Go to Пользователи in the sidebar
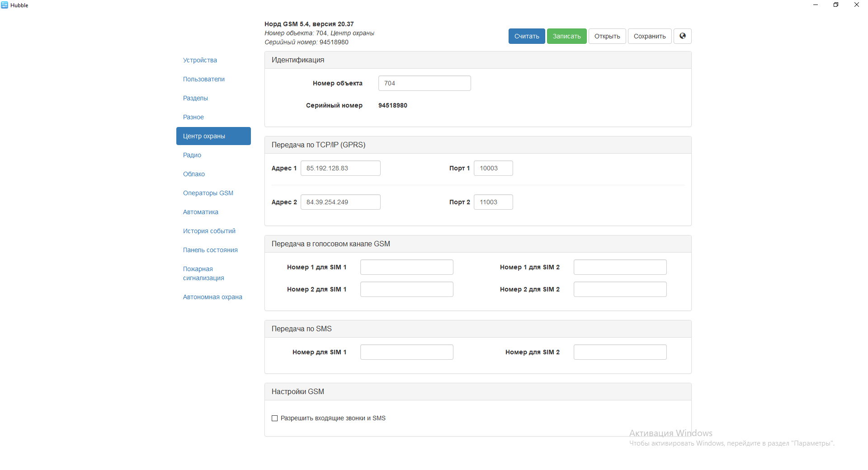This screenshot has width=868, height=470. point(204,79)
